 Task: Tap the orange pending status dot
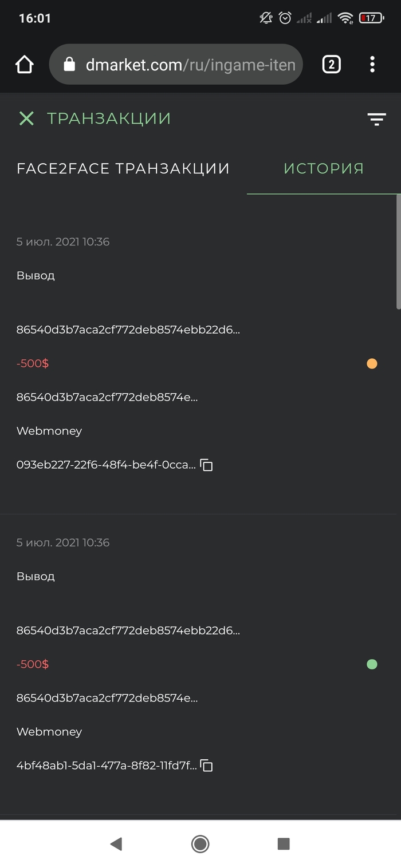coord(372,363)
